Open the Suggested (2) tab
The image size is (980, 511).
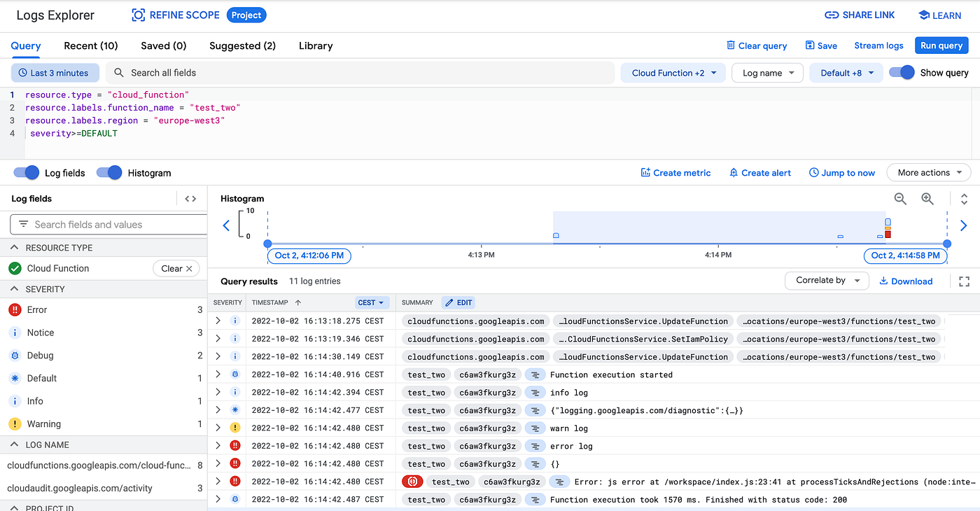click(x=242, y=45)
